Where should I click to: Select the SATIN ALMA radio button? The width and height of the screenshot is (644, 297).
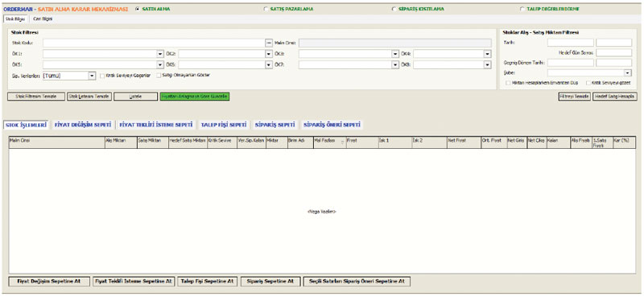point(137,9)
